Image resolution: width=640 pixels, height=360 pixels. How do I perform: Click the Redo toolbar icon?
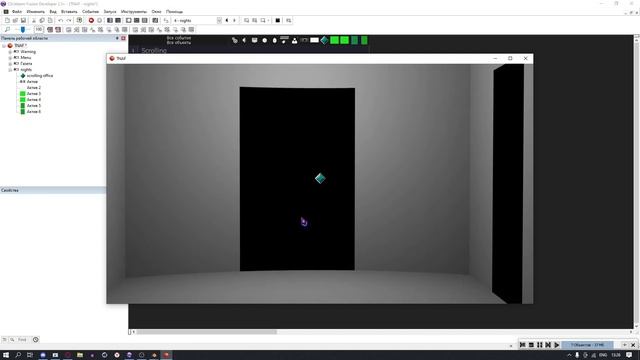tap(69, 20)
